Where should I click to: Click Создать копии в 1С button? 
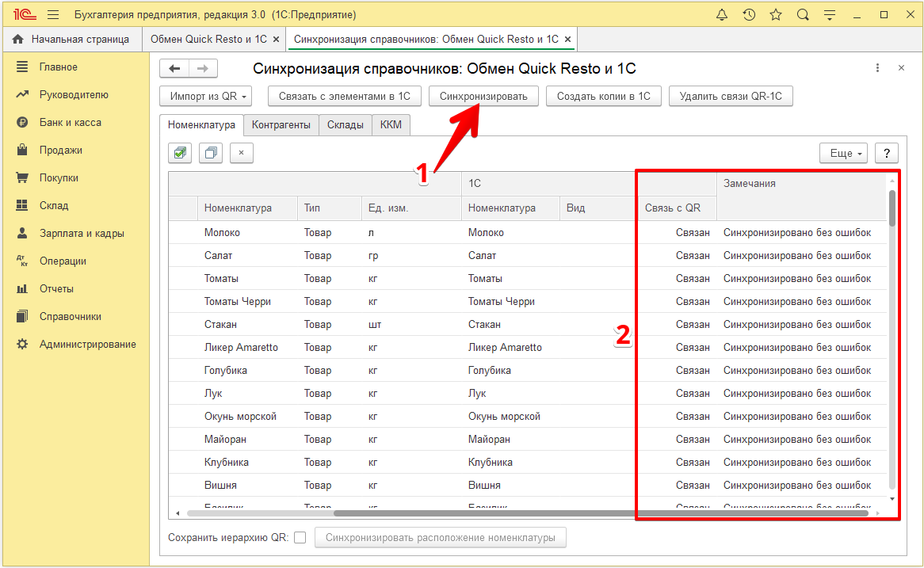[603, 96]
